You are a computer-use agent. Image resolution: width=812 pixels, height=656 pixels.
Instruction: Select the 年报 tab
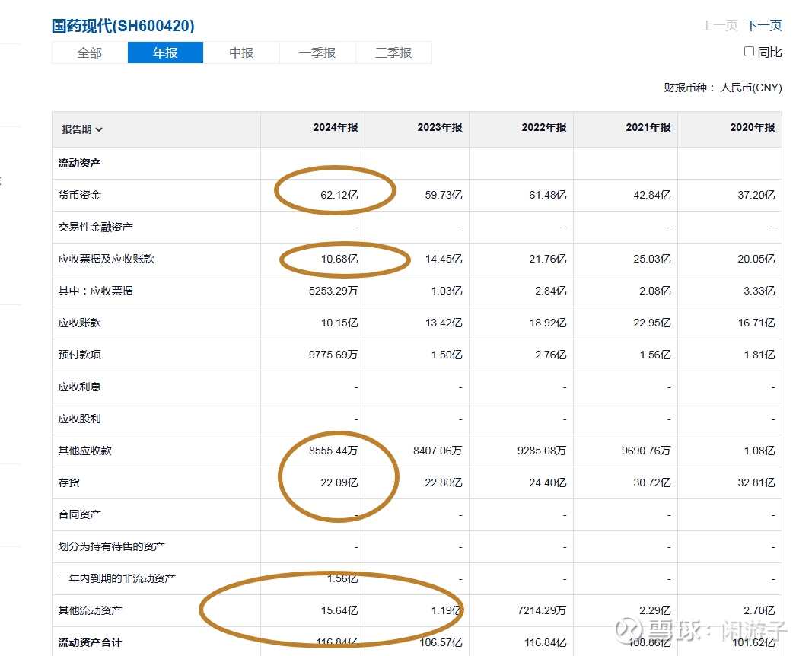click(x=165, y=53)
